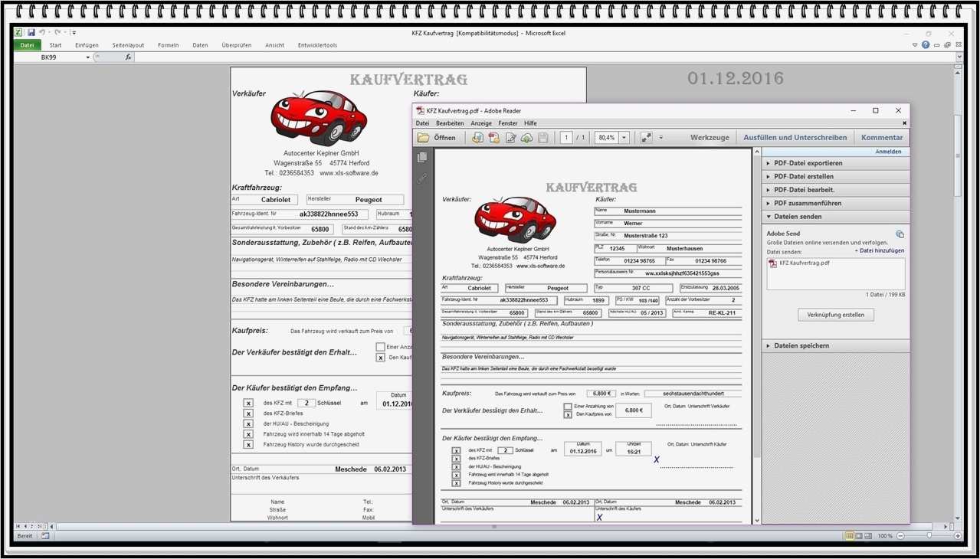Toggle the KFZ-Briefes checkbox in Excel sheet
The height and width of the screenshot is (559, 980).
pos(248,414)
